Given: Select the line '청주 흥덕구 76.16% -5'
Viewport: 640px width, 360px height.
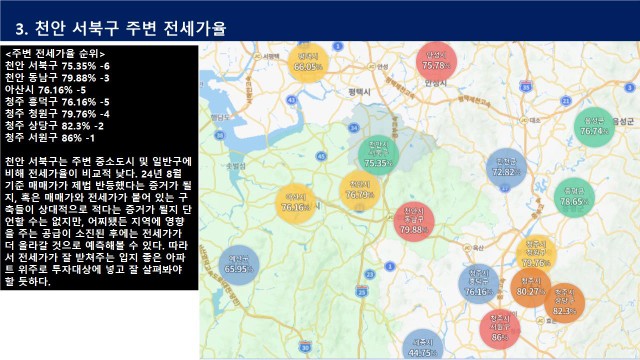Looking at the screenshot, I should click(57, 102).
